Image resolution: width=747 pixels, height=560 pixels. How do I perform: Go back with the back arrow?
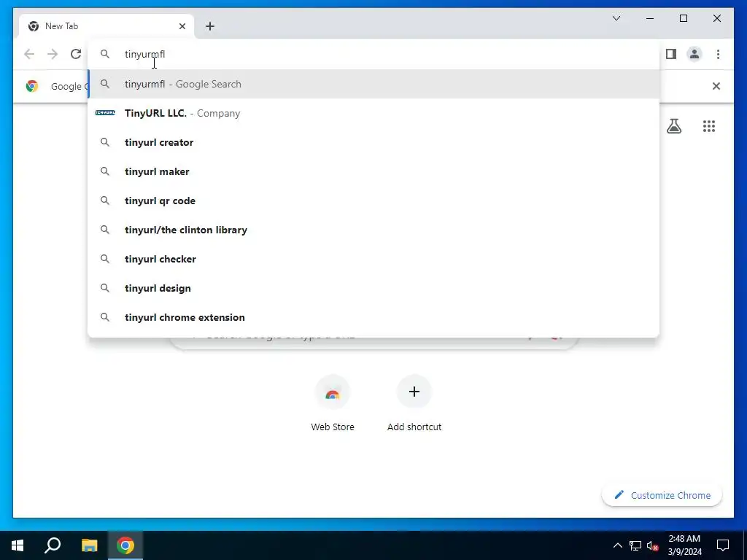pyautogui.click(x=29, y=54)
